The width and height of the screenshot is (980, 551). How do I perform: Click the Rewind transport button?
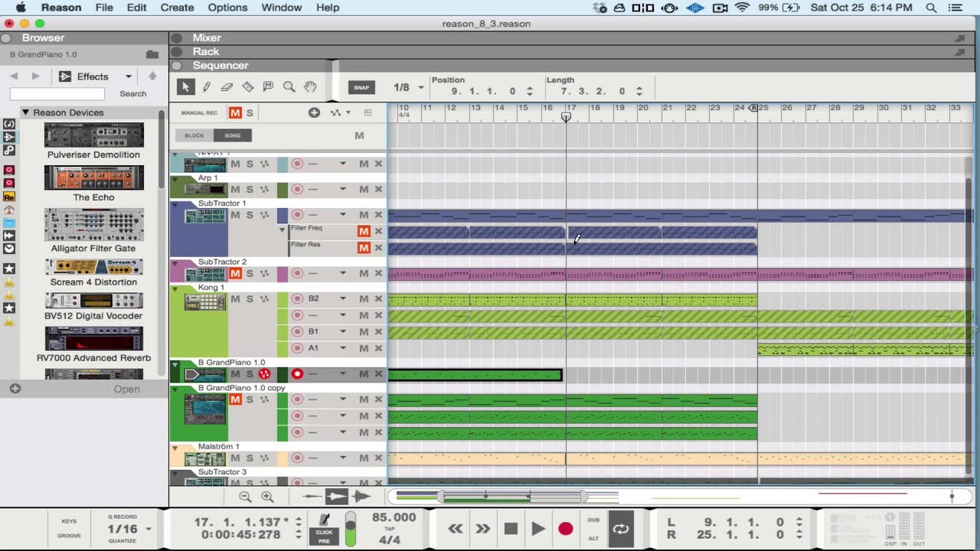(x=456, y=529)
